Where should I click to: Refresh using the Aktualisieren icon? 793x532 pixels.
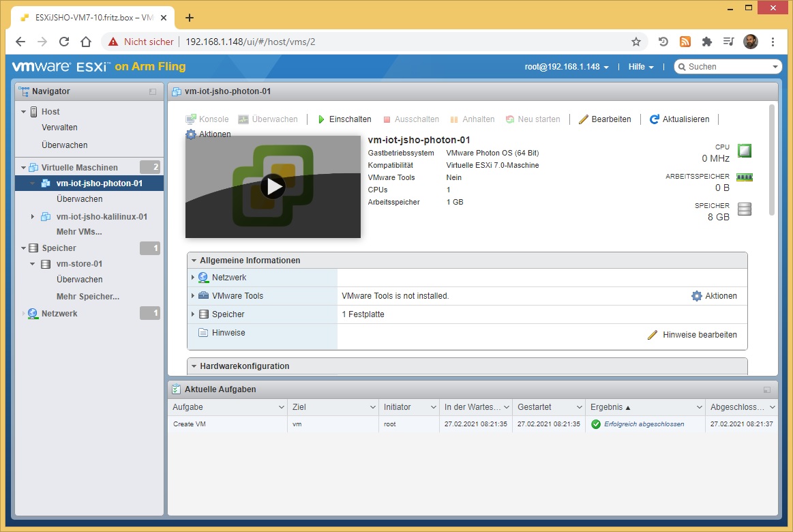(x=655, y=119)
